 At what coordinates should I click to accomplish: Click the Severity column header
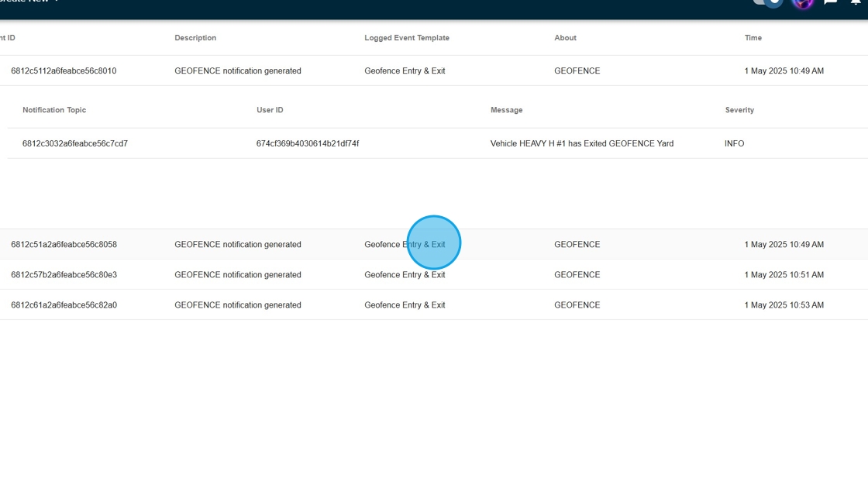(739, 110)
